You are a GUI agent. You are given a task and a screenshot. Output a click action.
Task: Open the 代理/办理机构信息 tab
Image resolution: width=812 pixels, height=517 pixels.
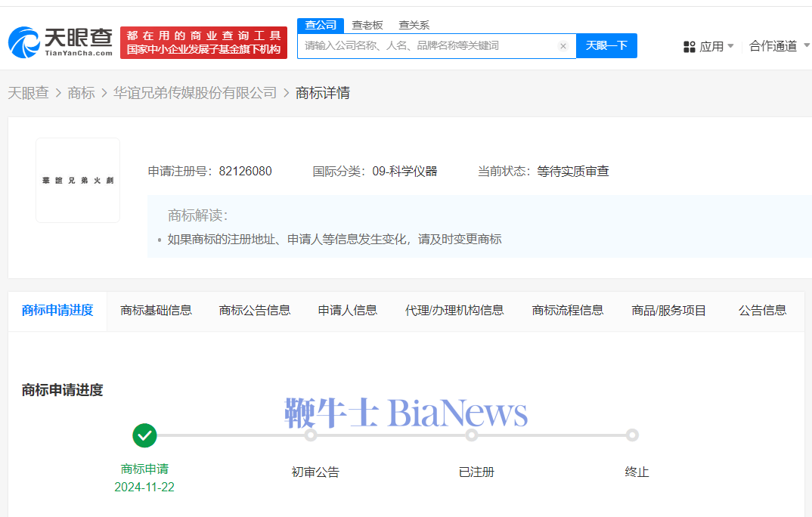pyautogui.click(x=454, y=311)
